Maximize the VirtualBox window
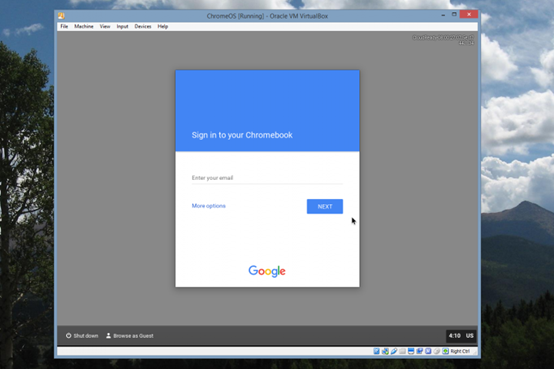The image size is (554, 369). tap(454, 14)
